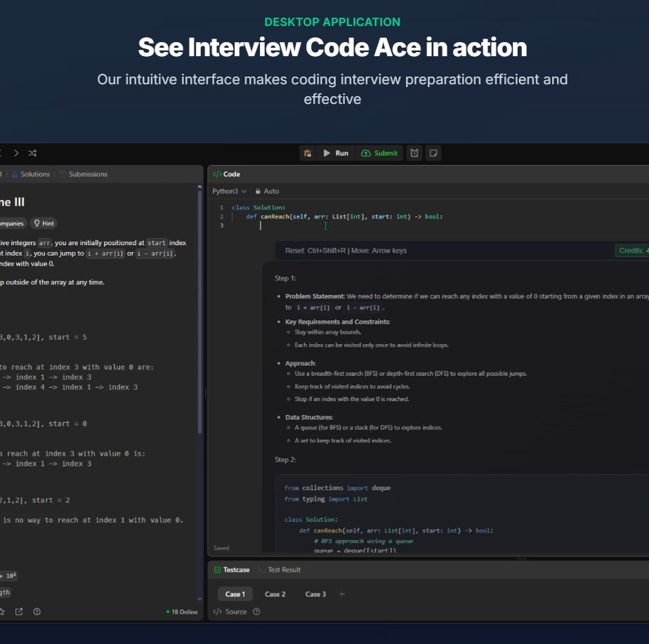Switch to the Submissions tab
649x644 pixels.
click(x=84, y=174)
